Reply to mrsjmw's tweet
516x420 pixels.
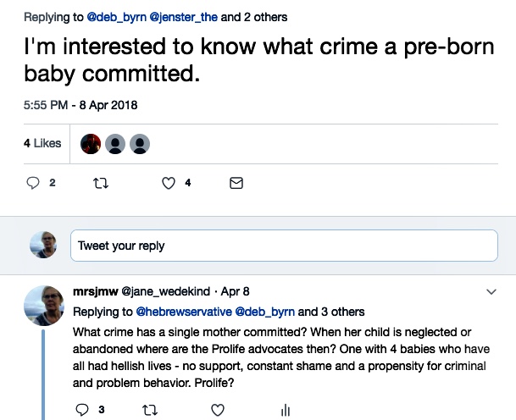(x=82, y=410)
